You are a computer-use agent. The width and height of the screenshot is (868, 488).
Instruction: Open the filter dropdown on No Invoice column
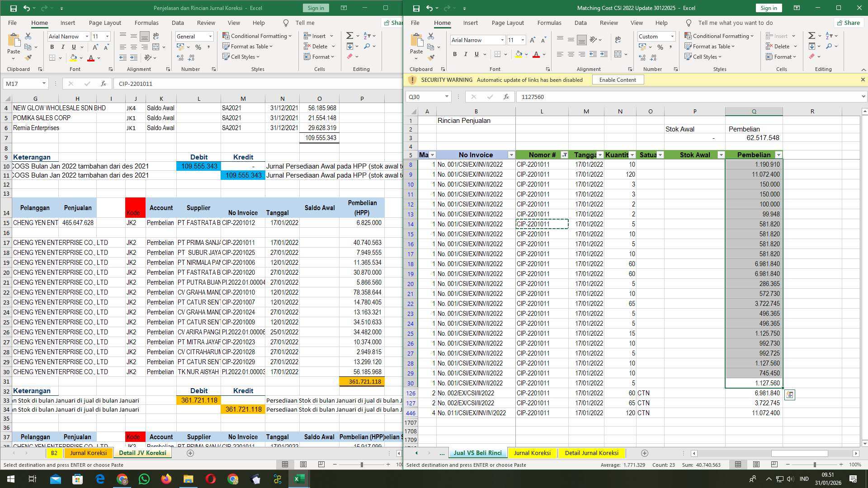click(511, 155)
